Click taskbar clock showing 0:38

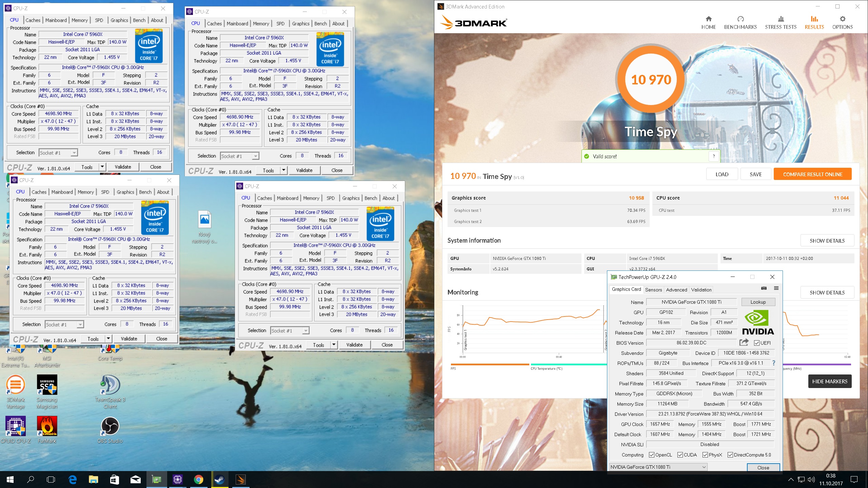pos(831,480)
